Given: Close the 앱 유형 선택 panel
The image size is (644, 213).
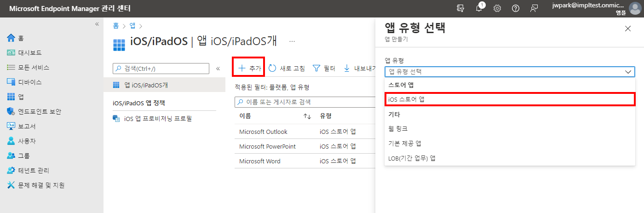Looking at the screenshot, I should 628,29.
